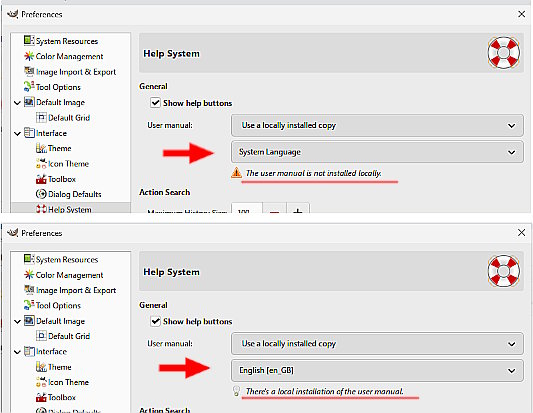
Task: Choose Image Import & Export in upper dialog
Action: pos(70,72)
